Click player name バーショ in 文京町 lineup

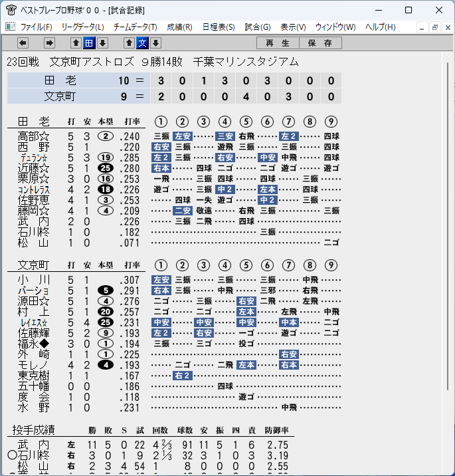pos(33,291)
